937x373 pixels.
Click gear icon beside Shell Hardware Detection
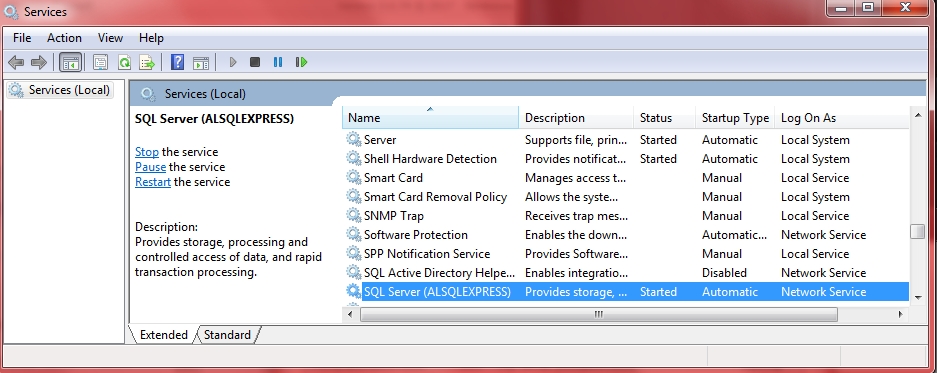(x=354, y=159)
